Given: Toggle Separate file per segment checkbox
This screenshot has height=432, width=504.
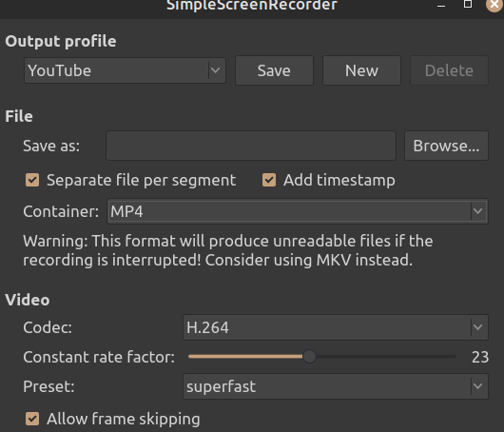Looking at the screenshot, I should pos(32,180).
